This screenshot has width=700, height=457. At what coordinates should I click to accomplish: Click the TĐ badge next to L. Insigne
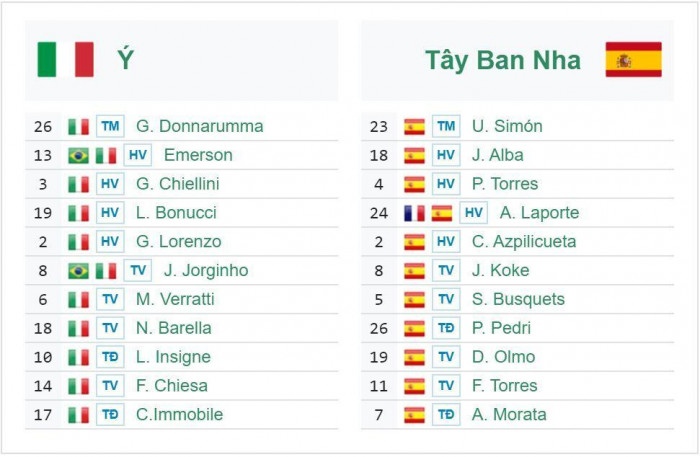pyautogui.click(x=110, y=357)
